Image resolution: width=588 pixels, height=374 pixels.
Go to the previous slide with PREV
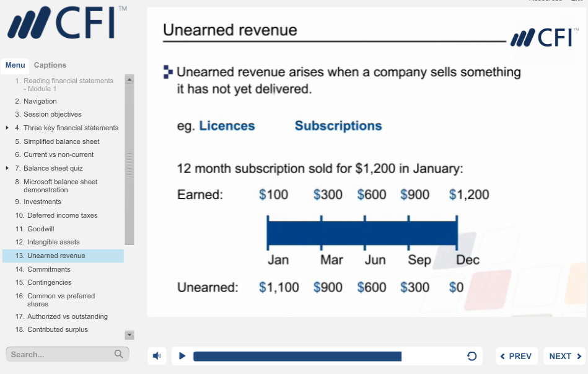pyautogui.click(x=516, y=356)
